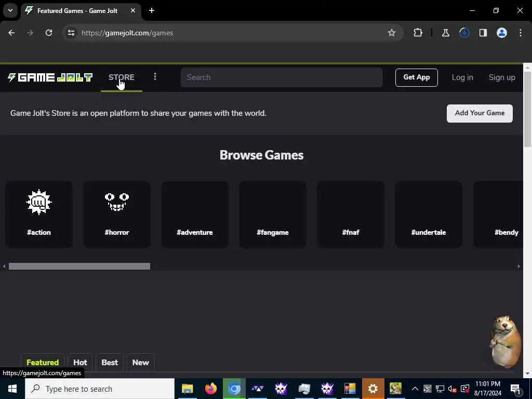
Task: Click the vertical page scrollbar thumb
Action: (x=528, y=109)
